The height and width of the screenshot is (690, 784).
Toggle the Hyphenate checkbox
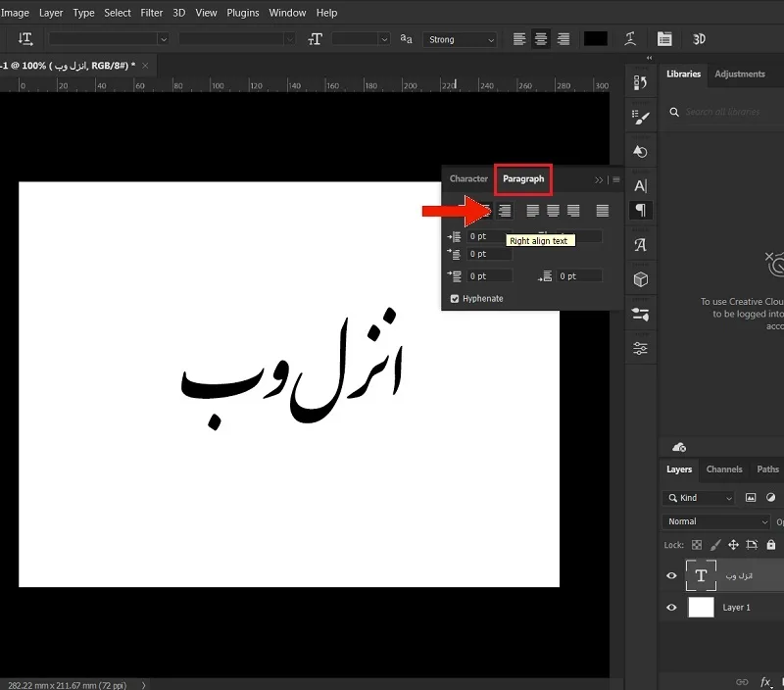pyautogui.click(x=455, y=299)
